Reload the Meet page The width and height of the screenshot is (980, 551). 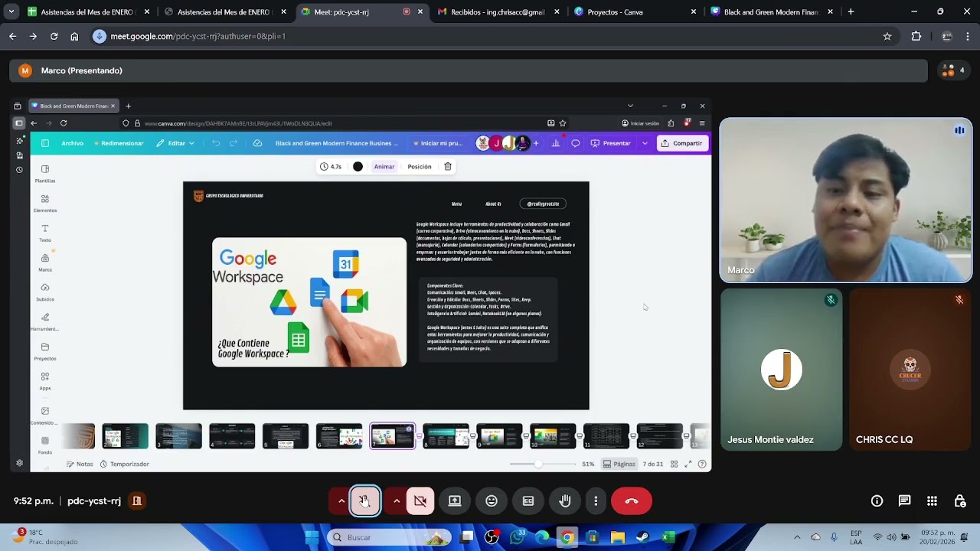[x=54, y=36]
